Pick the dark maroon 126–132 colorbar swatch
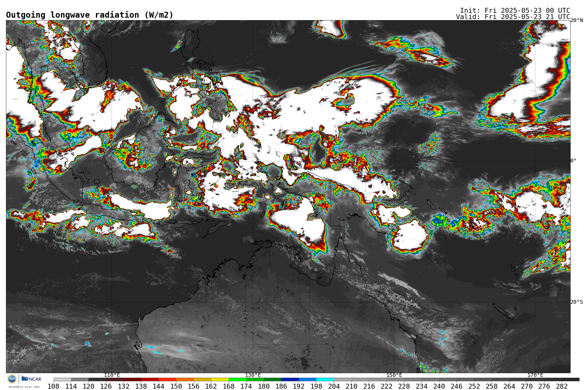Image resolution: width=588 pixels, height=390 pixels. coord(115,379)
